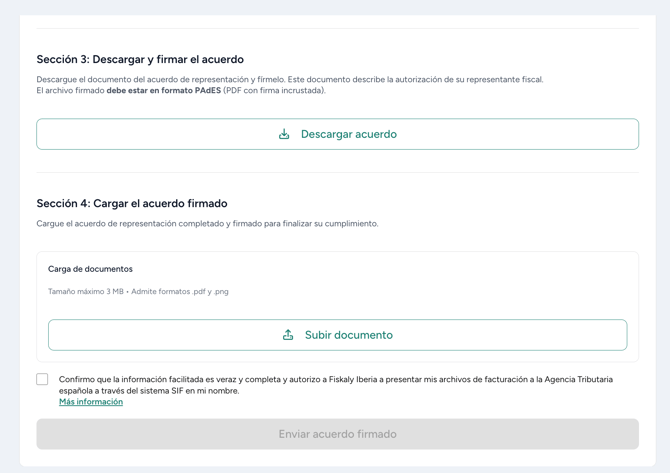Click the text Tamaño máximo 3 MB
The image size is (670, 473).
click(85, 291)
